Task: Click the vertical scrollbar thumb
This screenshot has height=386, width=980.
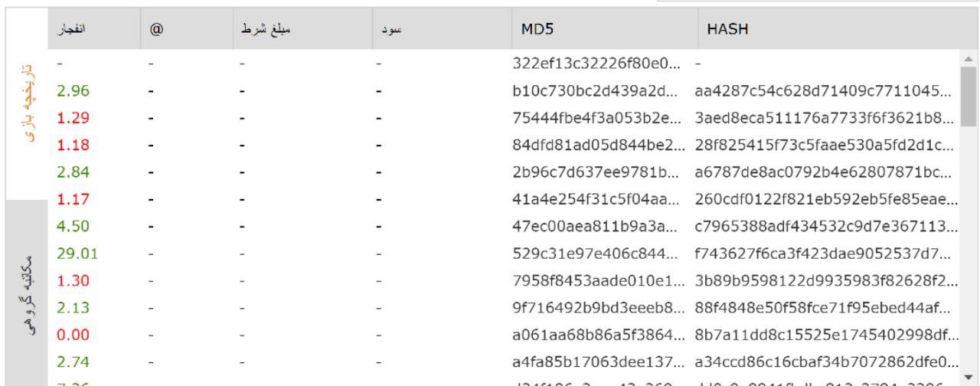Action: [968, 96]
